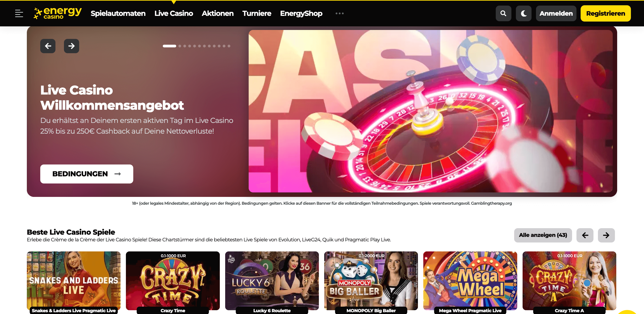The height and width of the screenshot is (314, 644).
Task: Open Anmelden to log in
Action: point(556,13)
